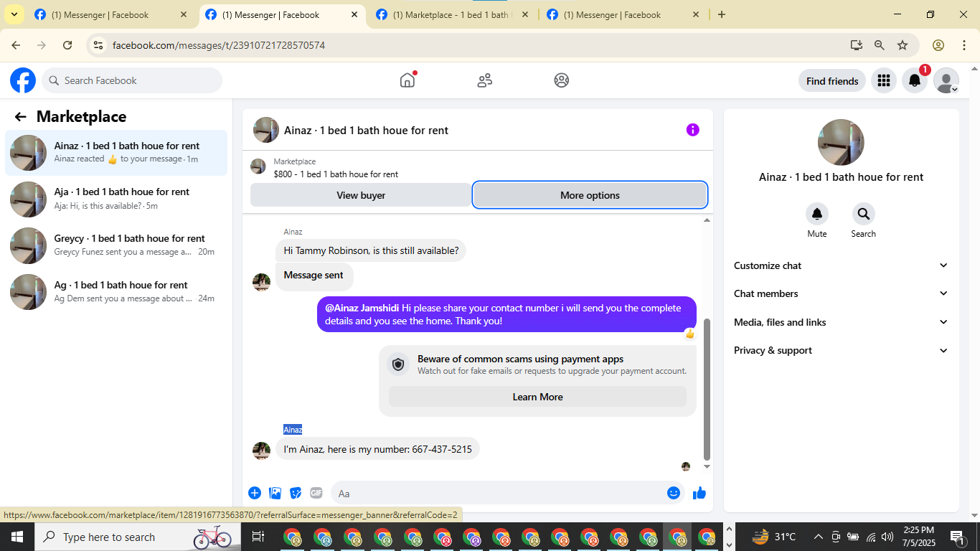Bookmark this page with star icon
The height and width of the screenshot is (551, 980).
click(903, 45)
